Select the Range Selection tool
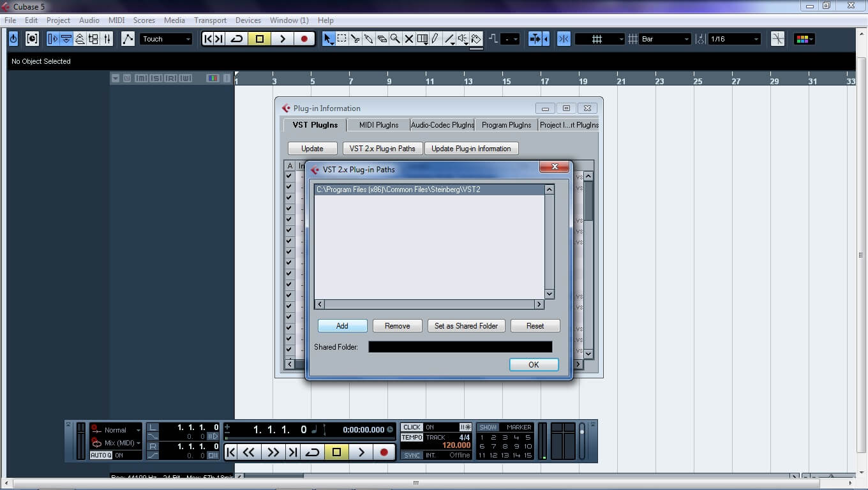The image size is (868, 490). (x=342, y=39)
